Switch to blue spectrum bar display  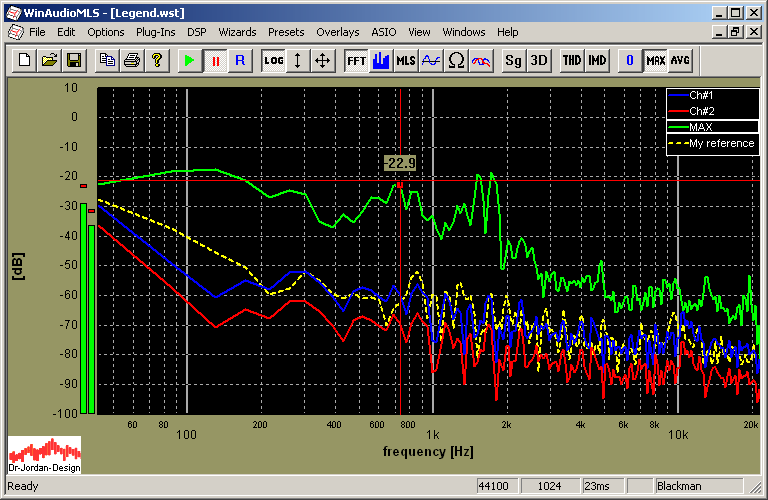pyautogui.click(x=381, y=60)
